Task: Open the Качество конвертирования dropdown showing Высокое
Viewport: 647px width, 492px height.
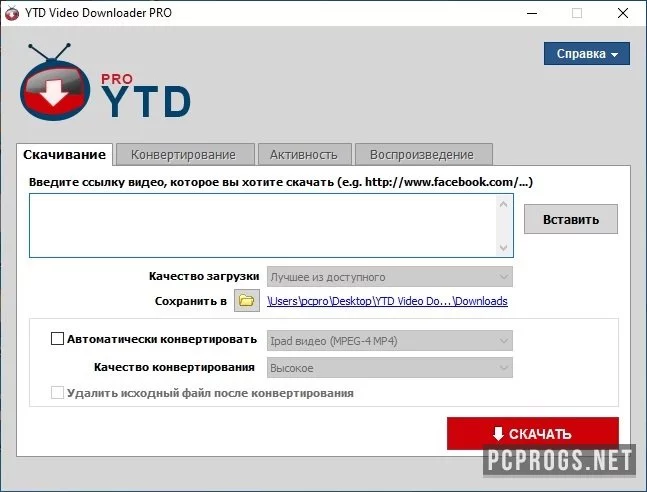Action: click(x=390, y=368)
